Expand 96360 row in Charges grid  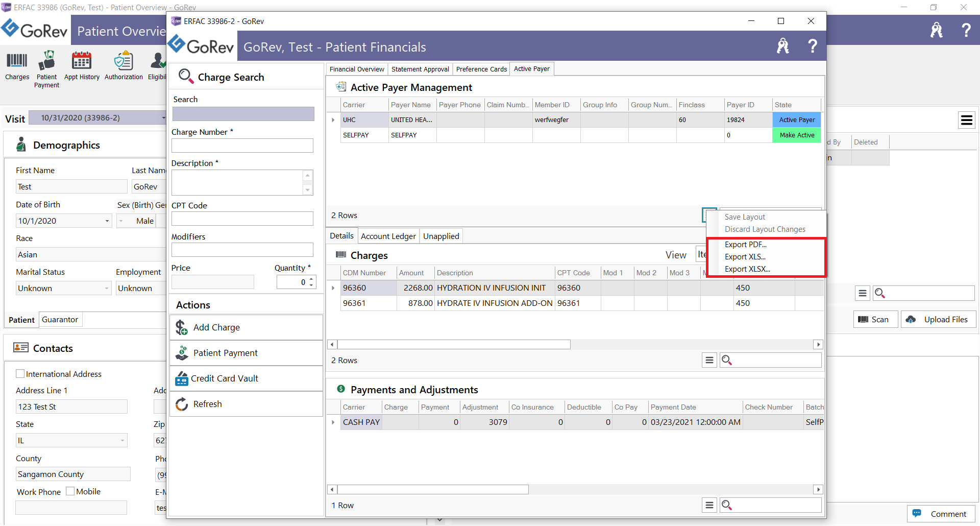(x=333, y=288)
